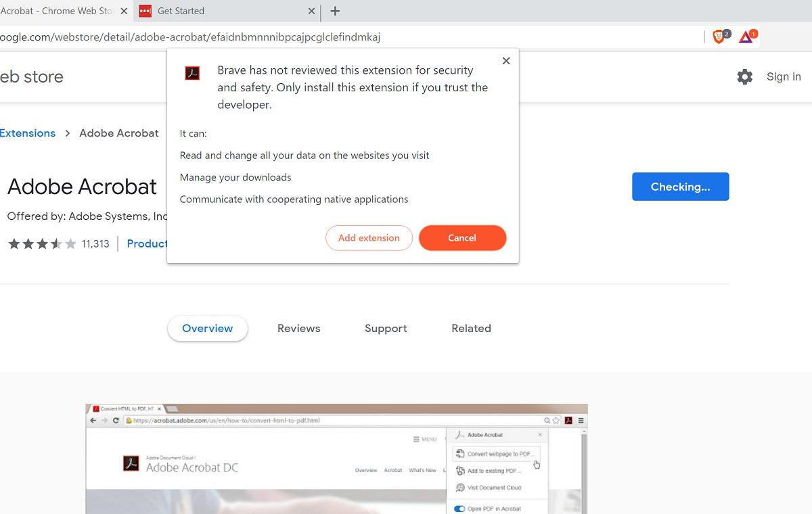
Task: Select the Overview tab
Action: (208, 328)
